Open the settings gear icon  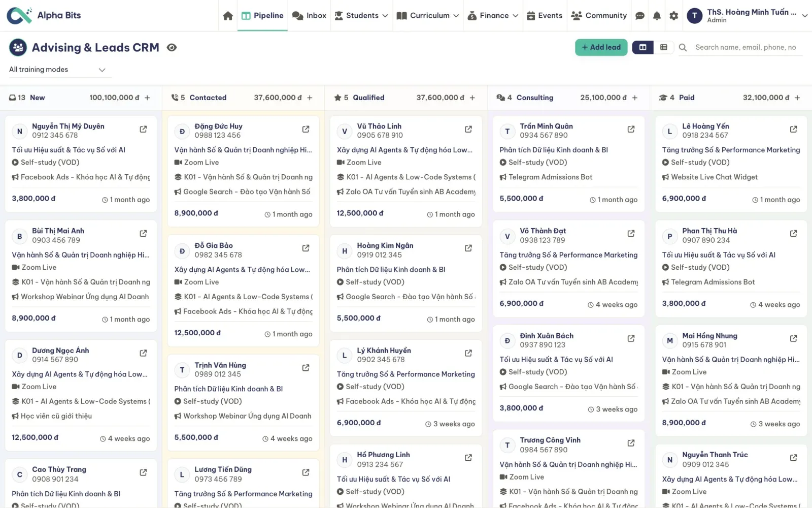tap(673, 16)
